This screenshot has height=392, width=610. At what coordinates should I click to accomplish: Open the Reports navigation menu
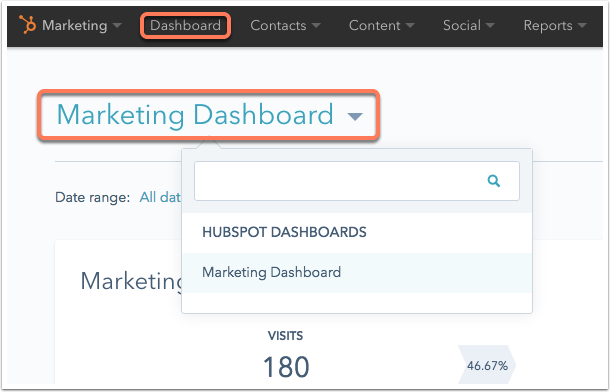coord(555,26)
